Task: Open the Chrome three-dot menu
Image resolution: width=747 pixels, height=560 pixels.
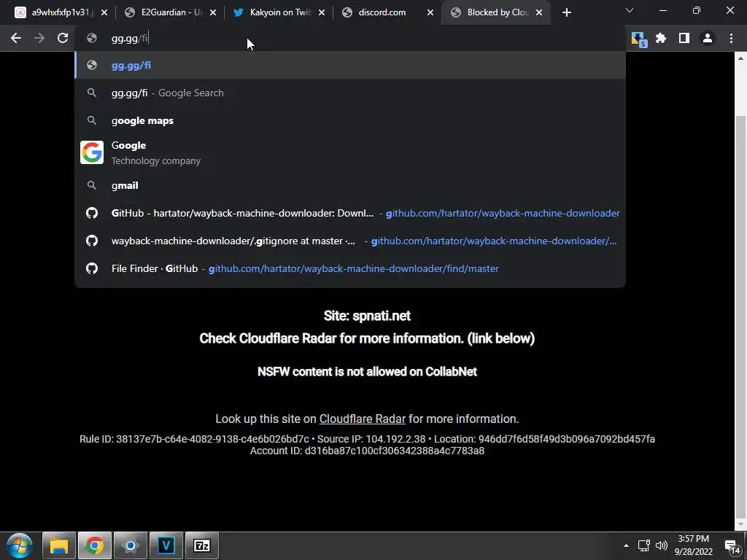Action: (731, 38)
